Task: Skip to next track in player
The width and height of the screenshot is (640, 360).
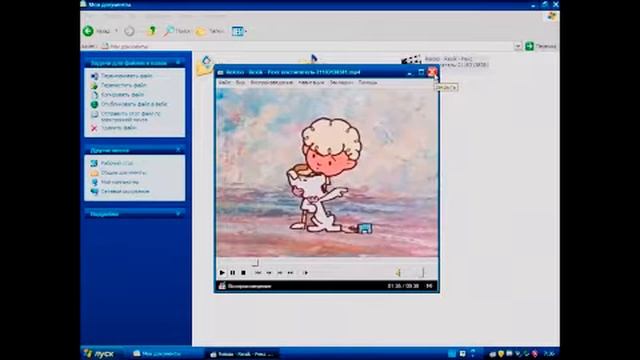Action: click(290, 273)
